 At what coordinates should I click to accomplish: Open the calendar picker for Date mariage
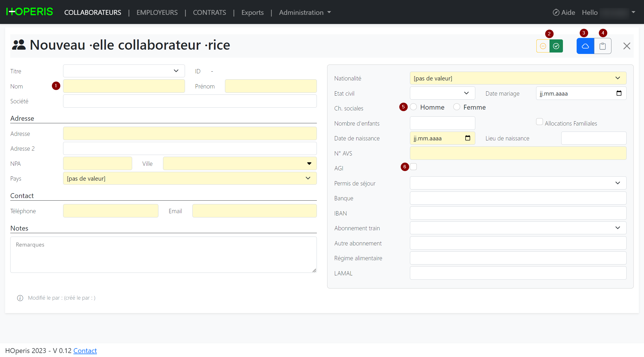coord(619,93)
